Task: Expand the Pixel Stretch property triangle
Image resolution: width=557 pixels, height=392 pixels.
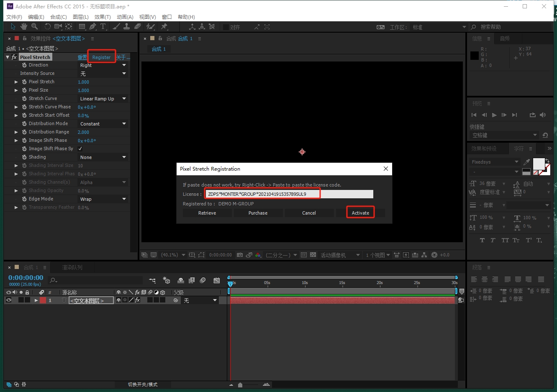Action: 16,82
